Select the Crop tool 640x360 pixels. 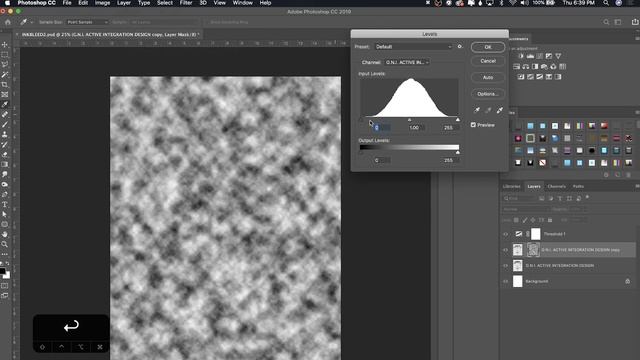pos(5,84)
